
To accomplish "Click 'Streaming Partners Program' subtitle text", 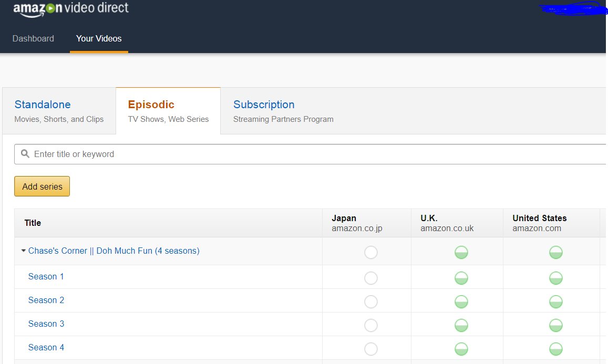I will [x=283, y=119].
